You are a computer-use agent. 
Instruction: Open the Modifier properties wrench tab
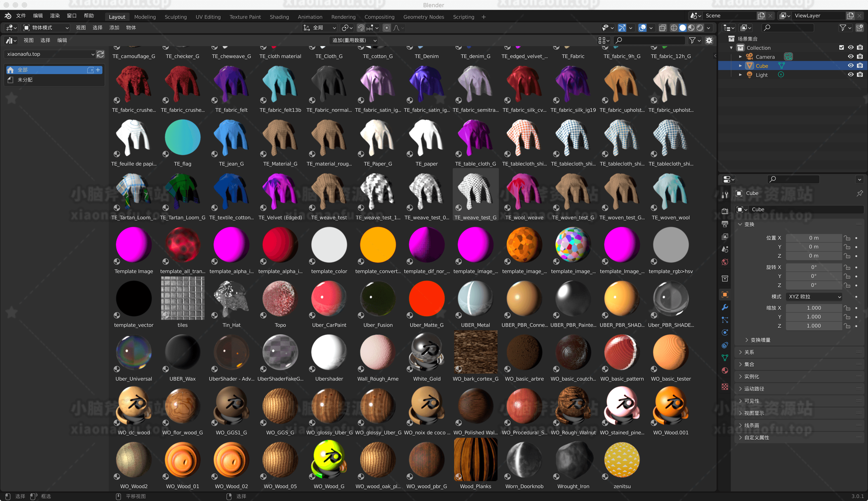point(725,307)
